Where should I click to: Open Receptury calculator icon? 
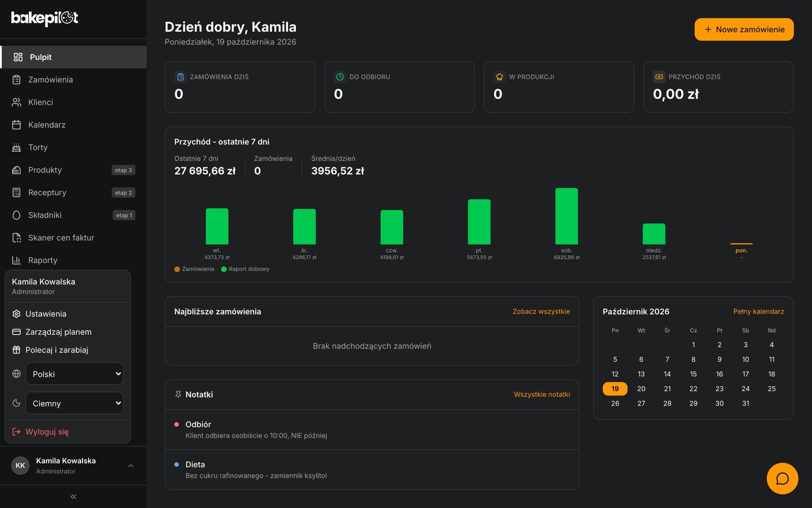(x=17, y=192)
